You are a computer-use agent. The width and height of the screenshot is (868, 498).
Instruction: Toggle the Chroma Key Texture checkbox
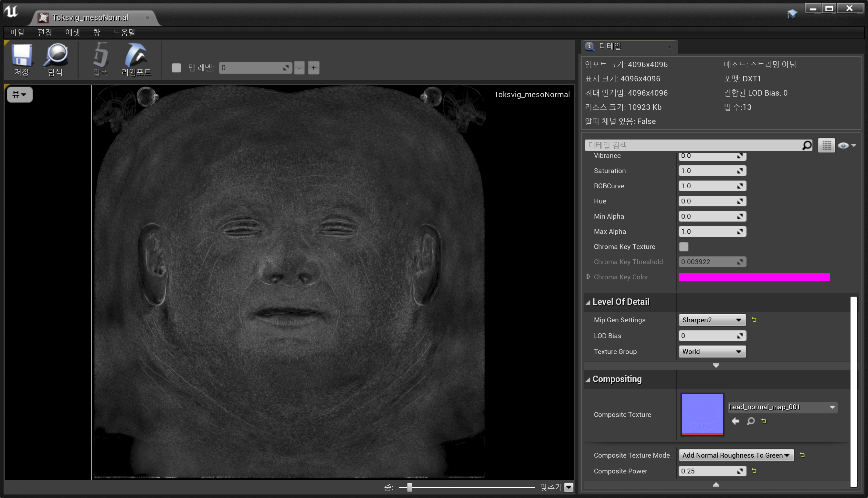(683, 247)
